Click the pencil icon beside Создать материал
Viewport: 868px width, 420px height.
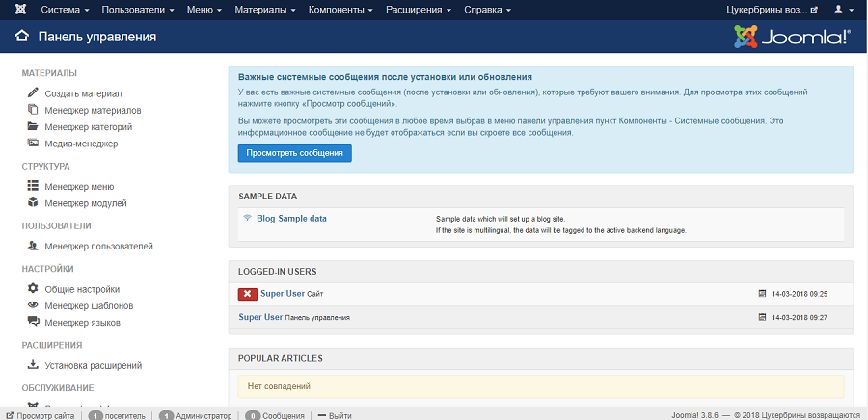point(33,93)
